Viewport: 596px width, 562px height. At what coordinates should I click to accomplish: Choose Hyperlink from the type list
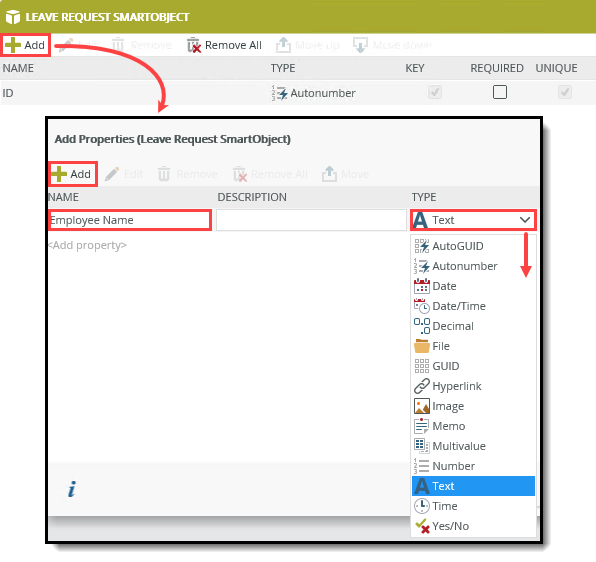click(473, 386)
